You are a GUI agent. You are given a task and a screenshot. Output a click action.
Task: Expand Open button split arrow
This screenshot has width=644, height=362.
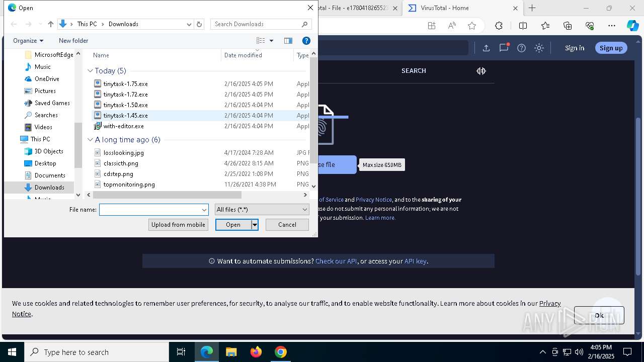point(255,225)
